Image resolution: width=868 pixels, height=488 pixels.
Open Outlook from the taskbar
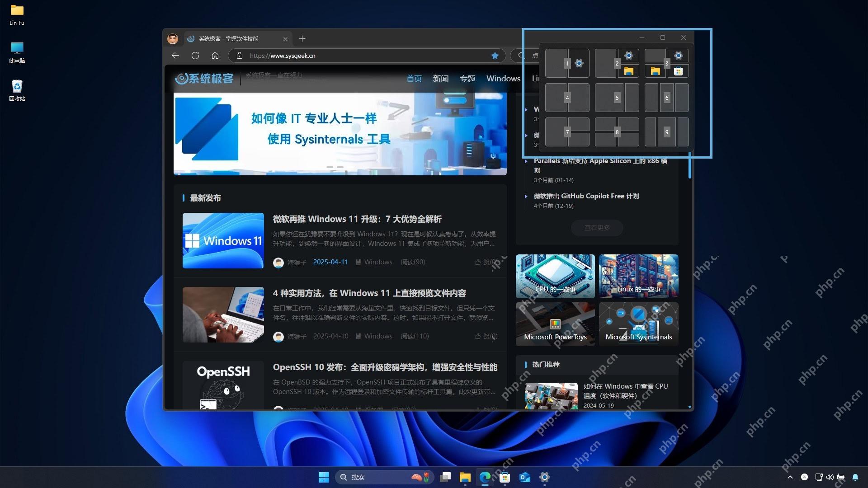[x=525, y=477]
